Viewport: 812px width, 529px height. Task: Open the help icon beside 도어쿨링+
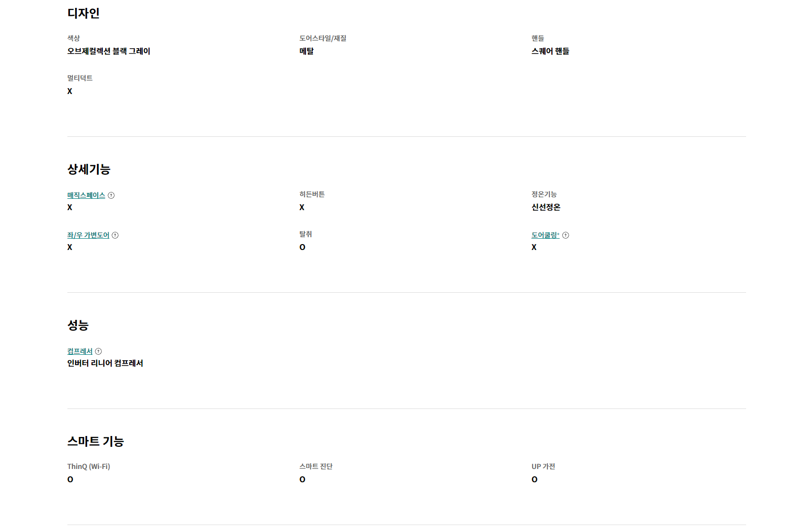[566, 235]
